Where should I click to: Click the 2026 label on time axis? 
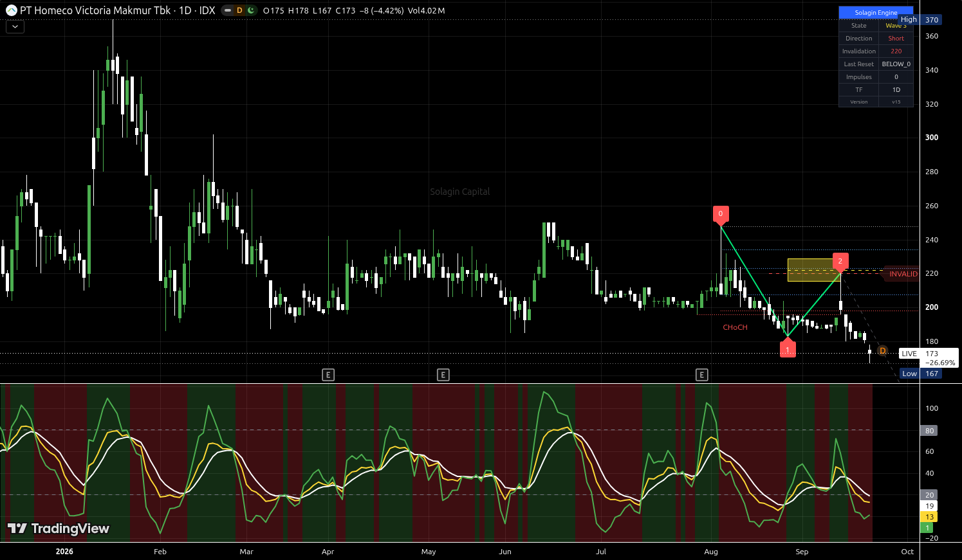pyautogui.click(x=64, y=552)
